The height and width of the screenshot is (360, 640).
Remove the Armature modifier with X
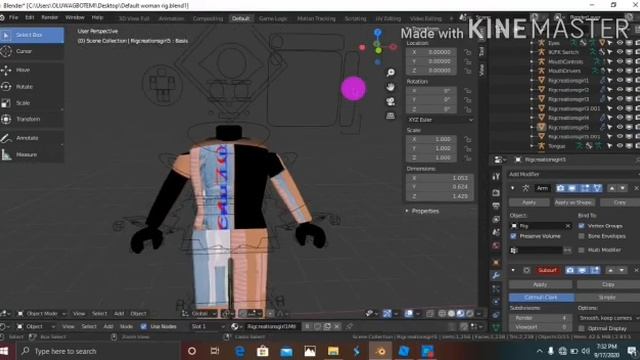point(636,188)
